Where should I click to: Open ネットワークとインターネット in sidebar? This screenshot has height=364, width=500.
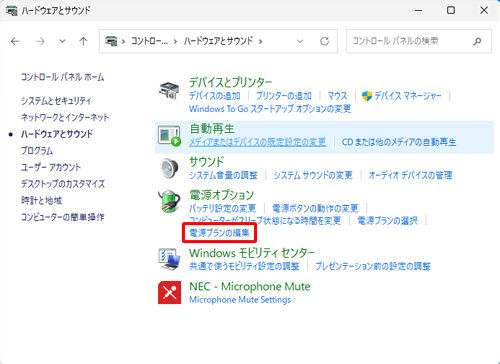pyautogui.click(x=65, y=117)
